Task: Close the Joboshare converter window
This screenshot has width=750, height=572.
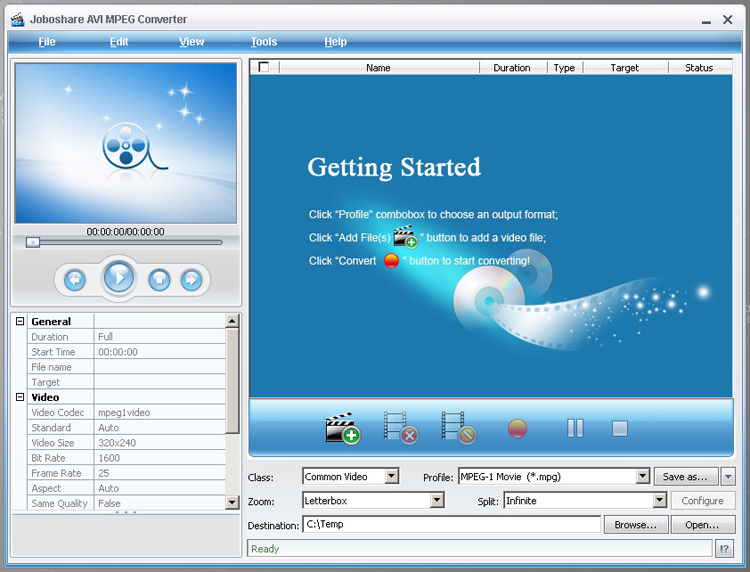Action: (728, 20)
